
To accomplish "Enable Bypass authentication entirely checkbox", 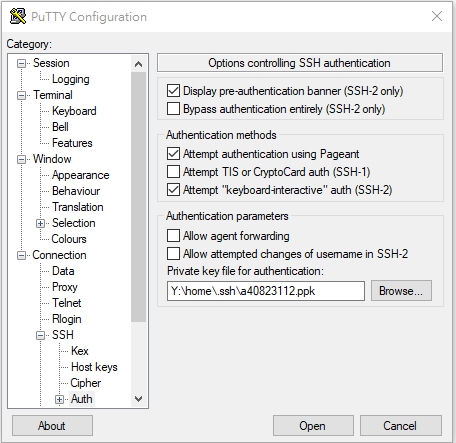I will tap(173, 109).
